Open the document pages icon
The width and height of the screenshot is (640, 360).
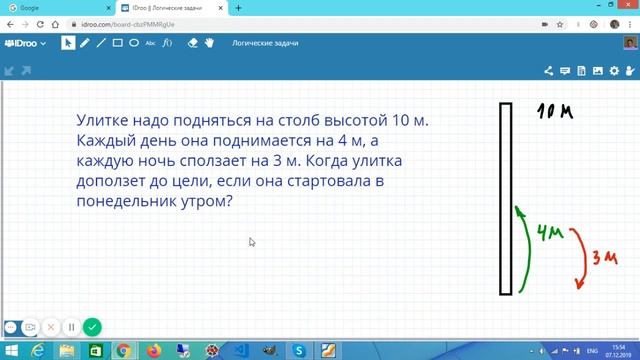pyautogui.click(x=582, y=71)
